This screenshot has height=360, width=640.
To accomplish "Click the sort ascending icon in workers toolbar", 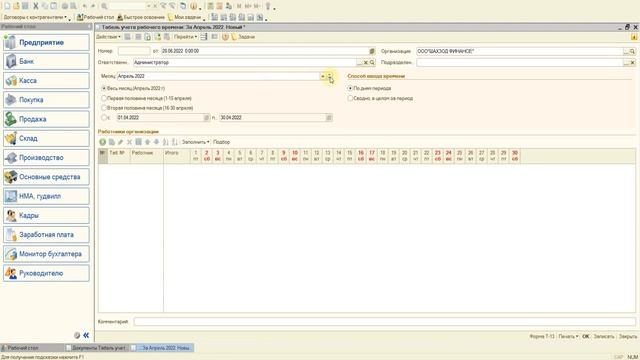I will (x=165, y=142).
